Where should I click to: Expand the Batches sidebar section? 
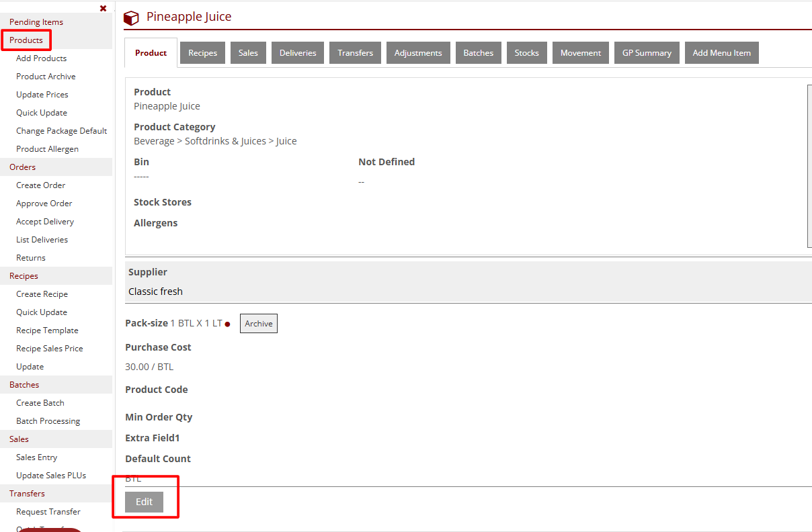24,385
